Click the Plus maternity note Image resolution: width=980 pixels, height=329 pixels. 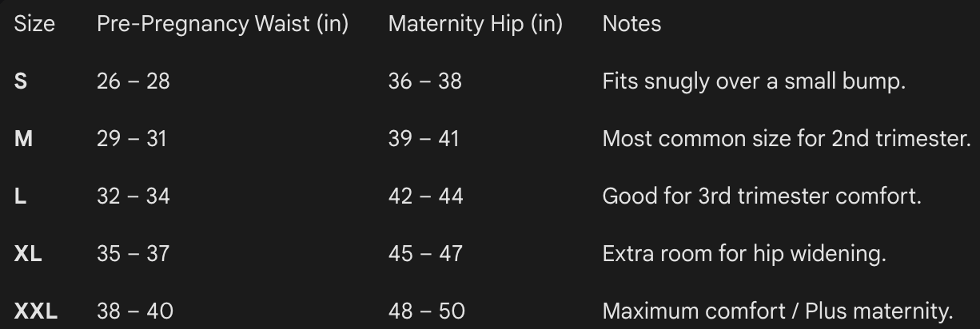778,311
